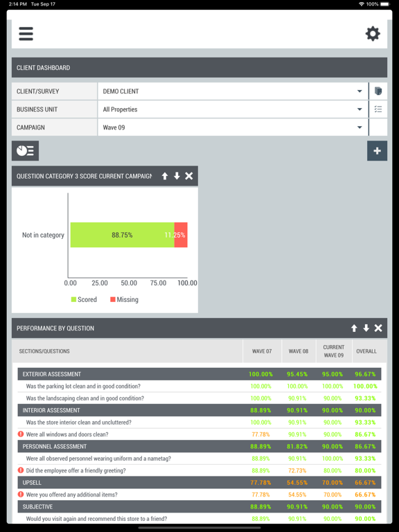Click parking lot overall value 100.00%
The image size is (399, 532).
pyautogui.click(x=365, y=386)
